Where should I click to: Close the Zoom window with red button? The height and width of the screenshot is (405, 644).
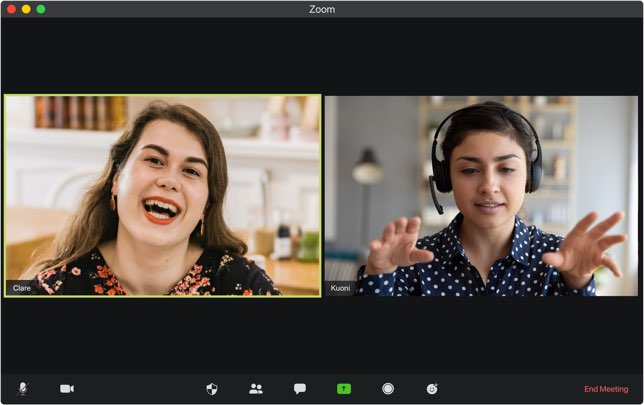pyautogui.click(x=12, y=9)
